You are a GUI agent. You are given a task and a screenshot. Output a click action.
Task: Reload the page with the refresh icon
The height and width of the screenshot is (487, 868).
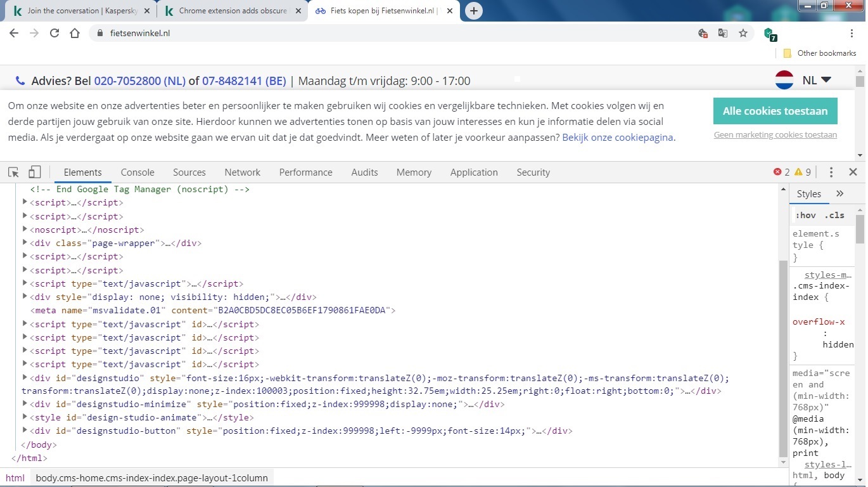pyautogui.click(x=54, y=33)
